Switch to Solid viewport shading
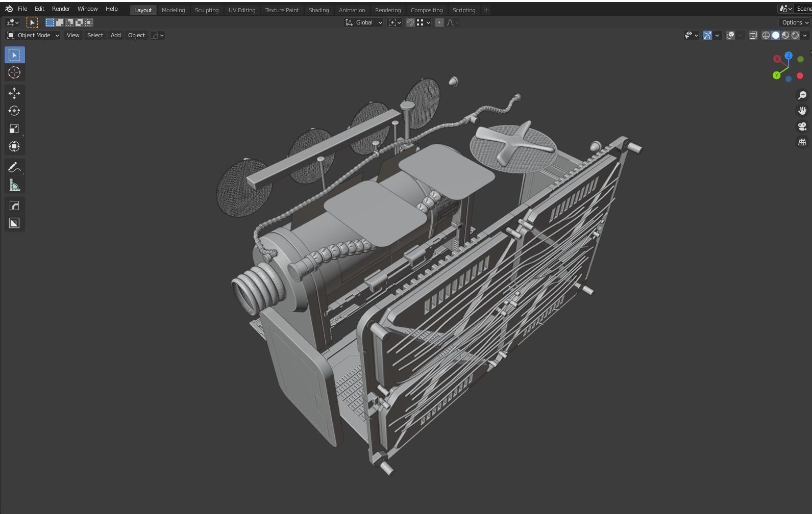 click(776, 35)
